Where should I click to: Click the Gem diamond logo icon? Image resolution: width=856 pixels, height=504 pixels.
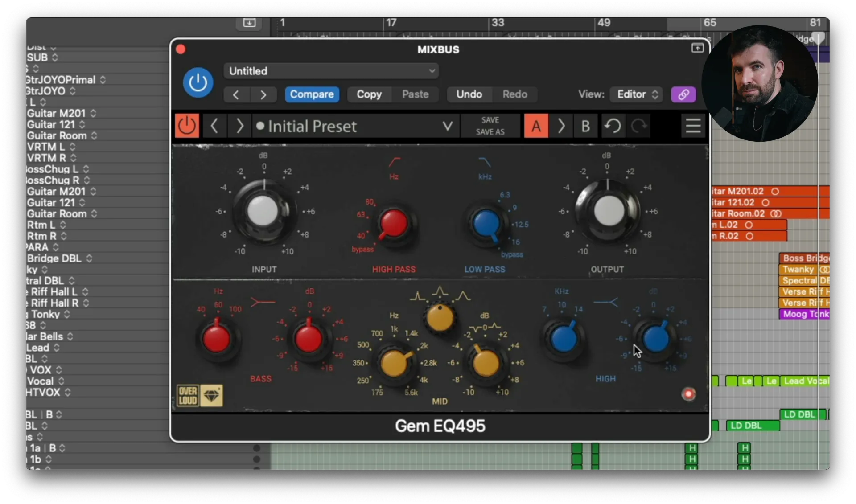coord(211,395)
